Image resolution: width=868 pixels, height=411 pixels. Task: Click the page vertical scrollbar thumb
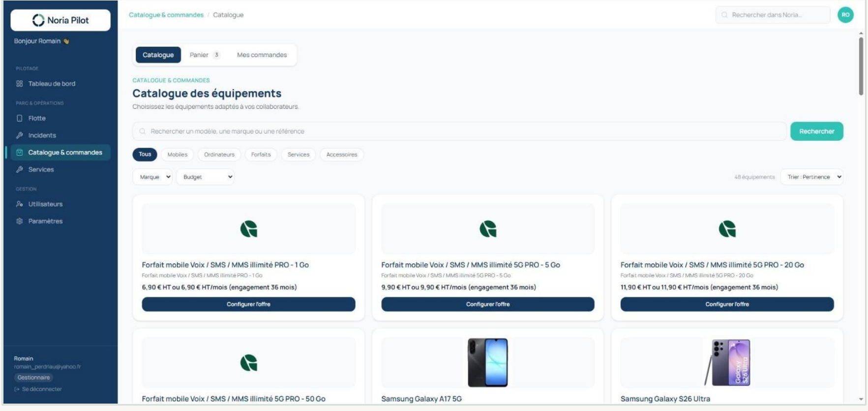(861, 66)
